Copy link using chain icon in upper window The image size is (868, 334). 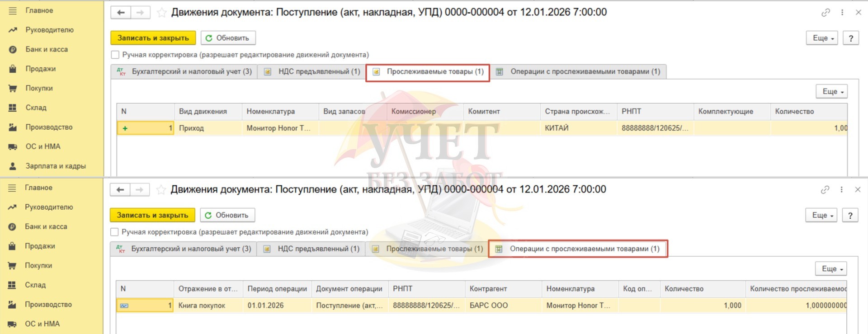[826, 13]
